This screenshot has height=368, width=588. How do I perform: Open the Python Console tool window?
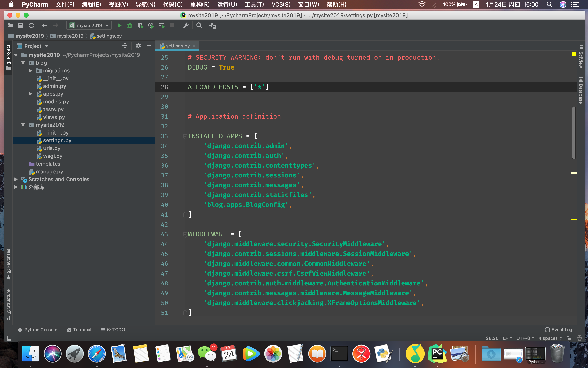coord(38,330)
